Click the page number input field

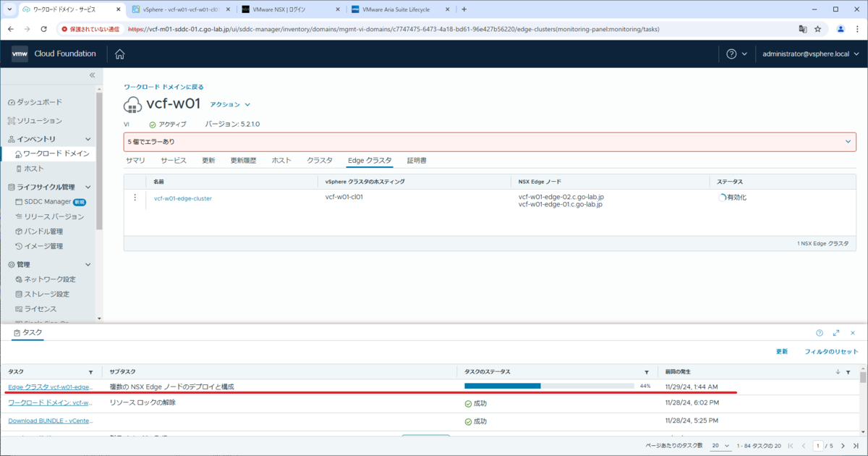pos(818,446)
